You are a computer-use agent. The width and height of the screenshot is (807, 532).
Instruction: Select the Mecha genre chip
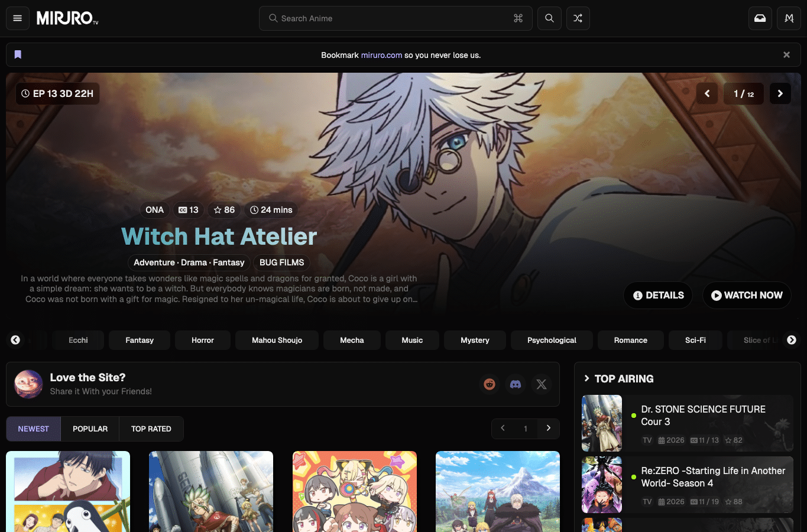[x=352, y=340]
